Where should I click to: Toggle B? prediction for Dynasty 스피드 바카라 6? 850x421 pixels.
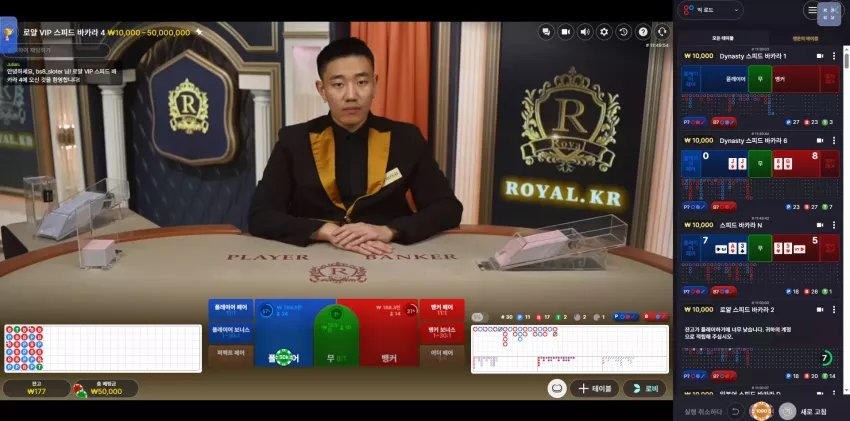point(724,206)
